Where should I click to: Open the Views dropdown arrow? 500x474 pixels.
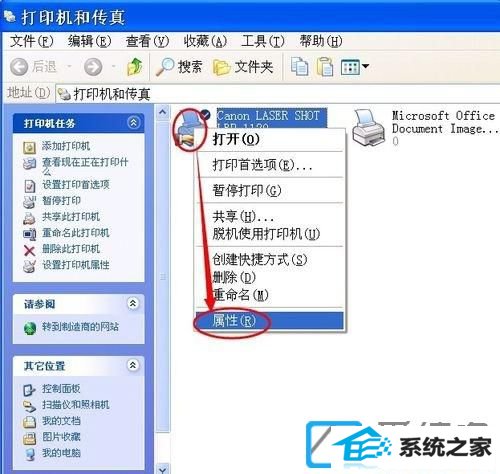coord(366,66)
